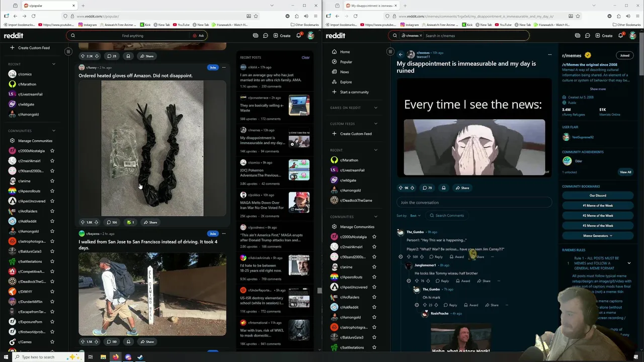Collapse the Communities section in left window
Screen dimensions: 644x362
pos(53,131)
